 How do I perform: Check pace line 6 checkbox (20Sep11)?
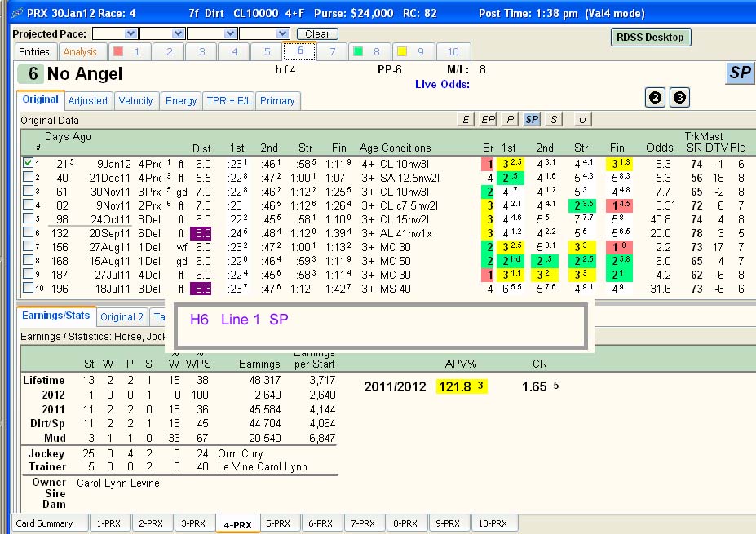pos(28,232)
